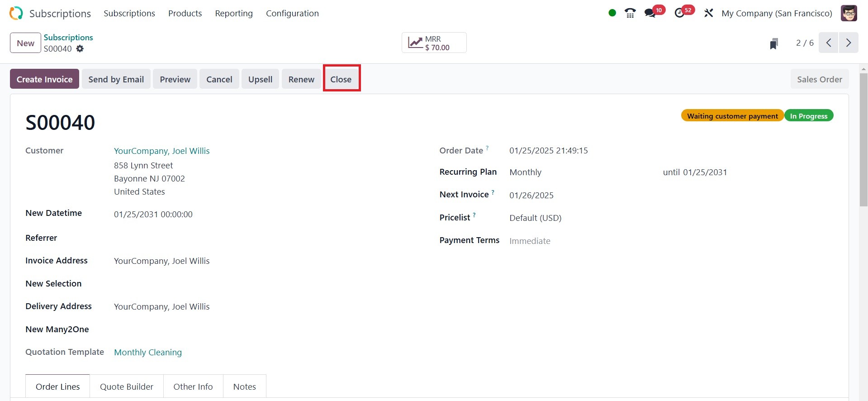Click the Cancel button
This screenshot has width=868, height=401.
click(x=219, y=79)
